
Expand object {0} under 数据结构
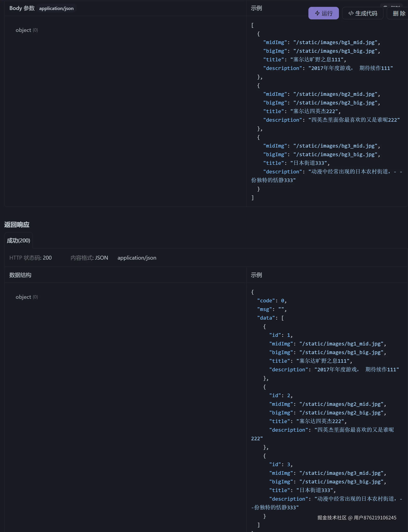pos(26,297)
